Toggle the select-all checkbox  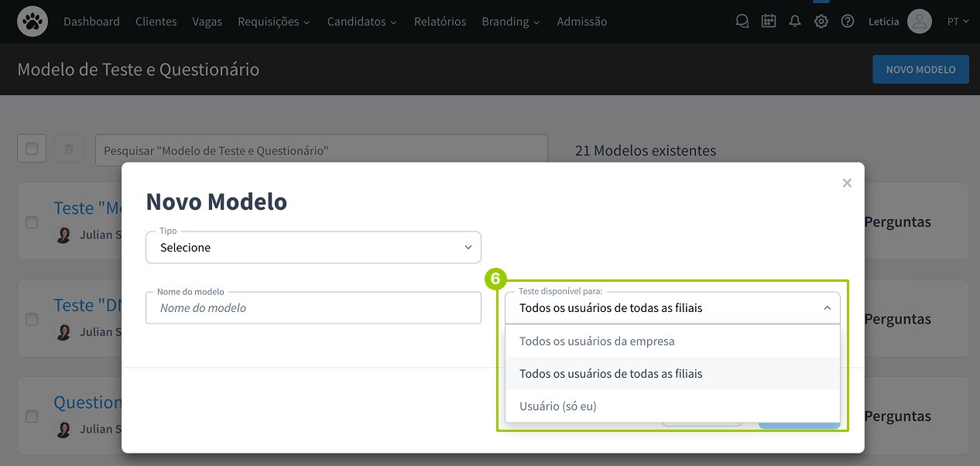pos(32,149)
